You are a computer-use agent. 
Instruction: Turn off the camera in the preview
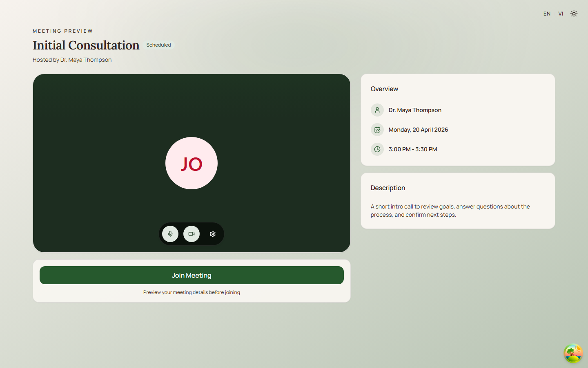pyautogui.click(x=192, y=234)
